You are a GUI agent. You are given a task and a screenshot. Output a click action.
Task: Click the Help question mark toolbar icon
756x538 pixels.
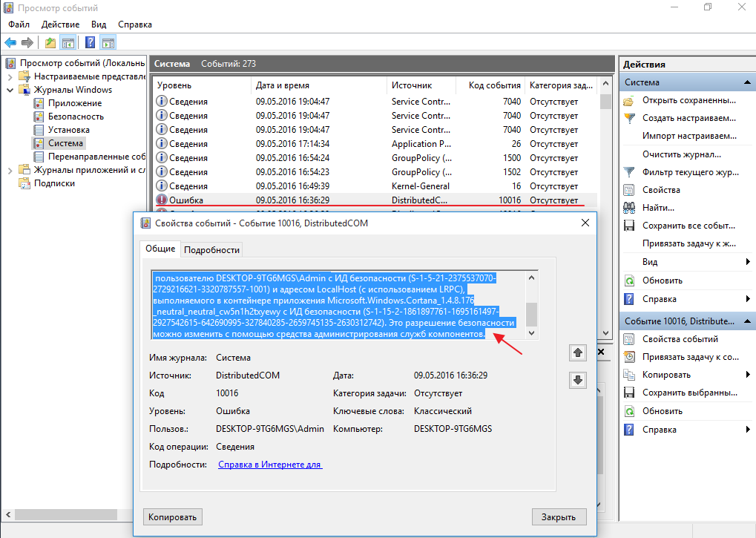[x=90, y=43]
